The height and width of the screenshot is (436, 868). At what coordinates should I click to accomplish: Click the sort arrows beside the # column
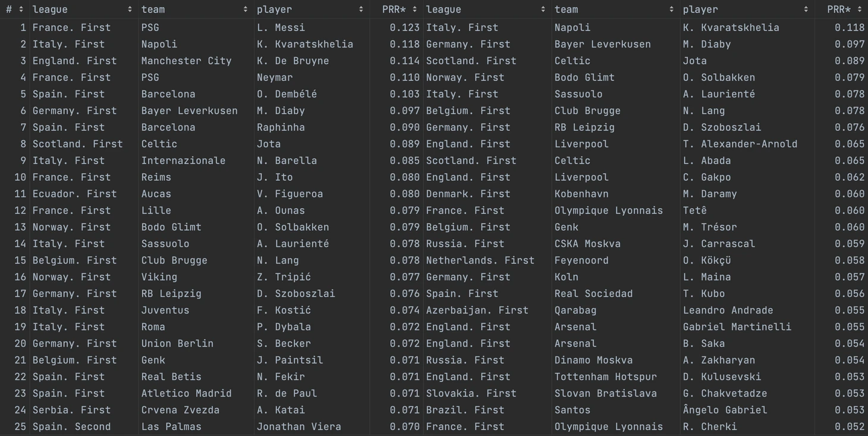coord(21,10)
